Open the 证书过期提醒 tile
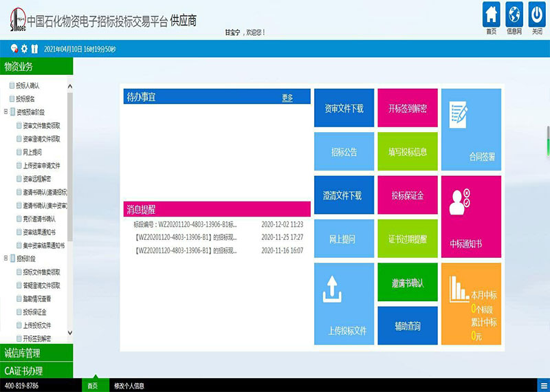 (x=408, y=239)
